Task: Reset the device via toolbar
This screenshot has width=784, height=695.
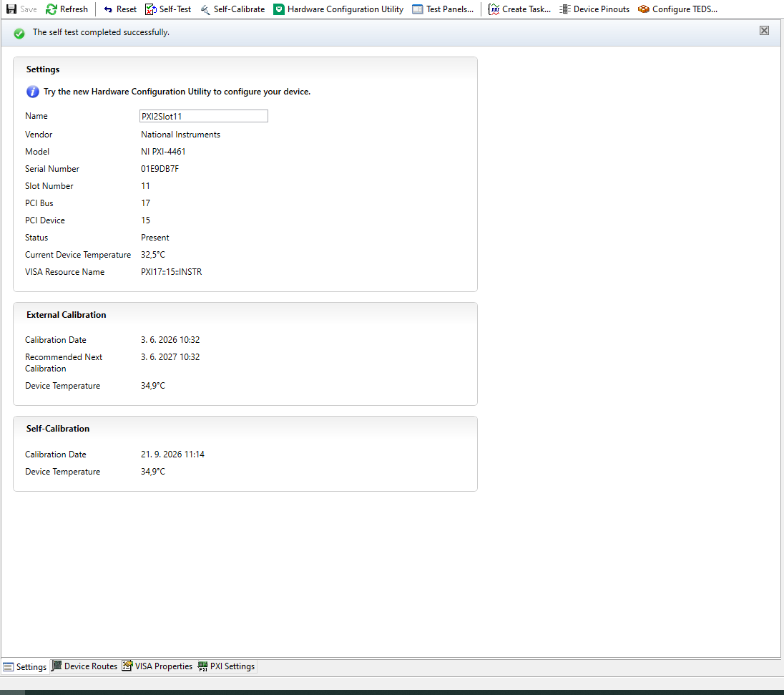Action: coord(120,9)
